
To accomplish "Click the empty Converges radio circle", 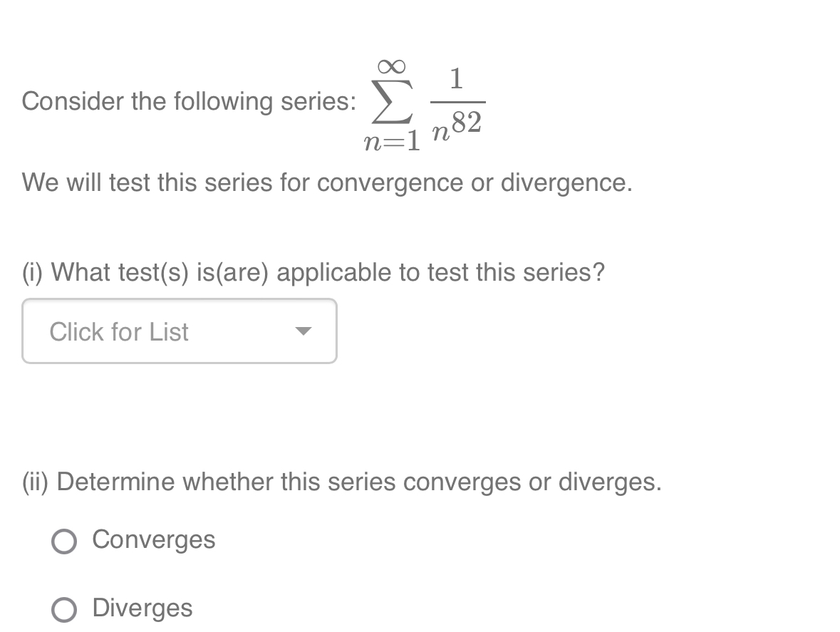I will 64,542.
